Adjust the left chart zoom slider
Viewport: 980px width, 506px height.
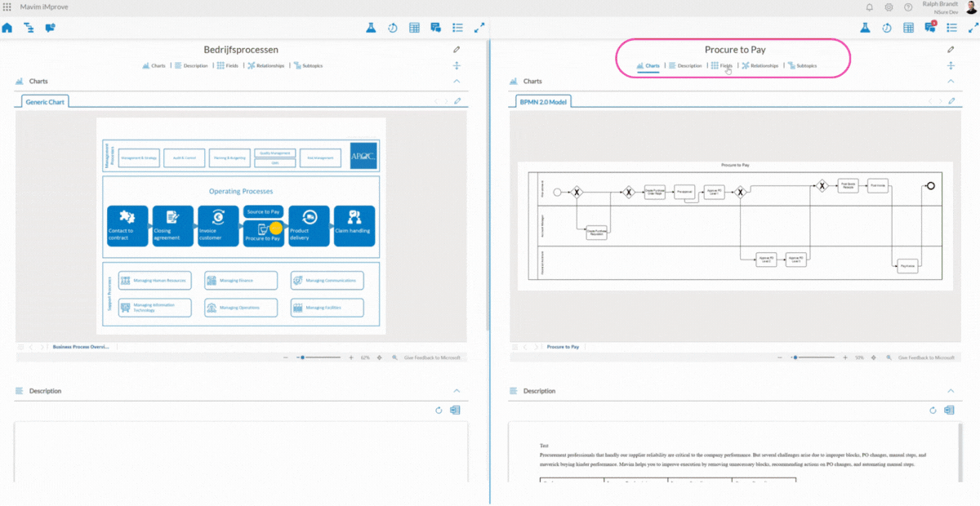[303, 357]
